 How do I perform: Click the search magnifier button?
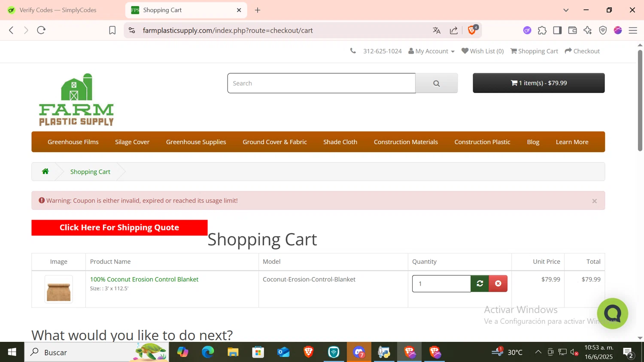tap(437, 83)
